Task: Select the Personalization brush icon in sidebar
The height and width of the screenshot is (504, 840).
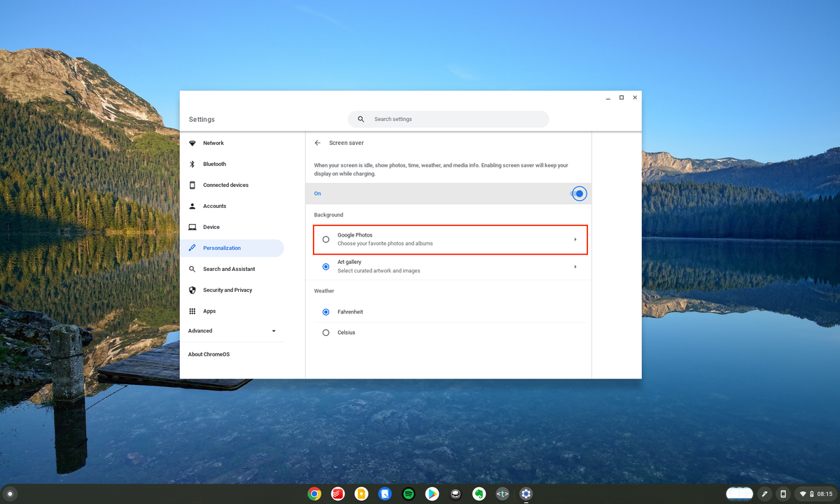Action: click(191, 248)
